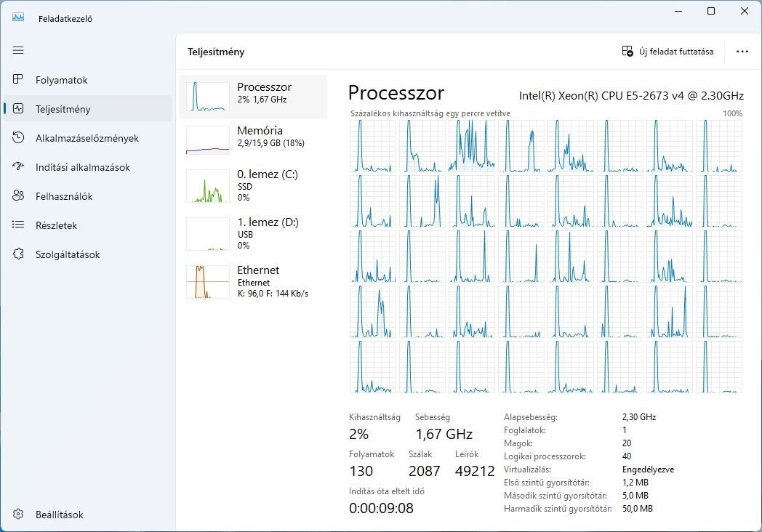The image size is (762, 532).
Task: Open the hamburger navigation menu icon
Action: coord(18,50)
